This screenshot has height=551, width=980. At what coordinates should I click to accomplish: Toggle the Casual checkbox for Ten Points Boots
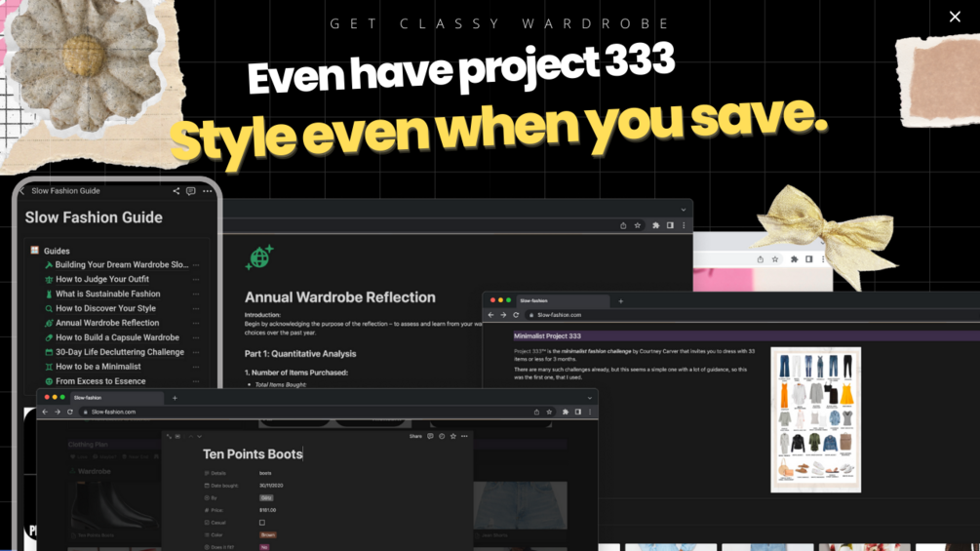262,523
